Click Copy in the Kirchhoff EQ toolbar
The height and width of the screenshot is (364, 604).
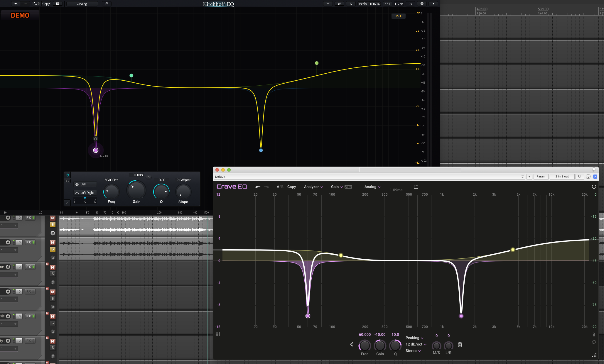point(46,4)
